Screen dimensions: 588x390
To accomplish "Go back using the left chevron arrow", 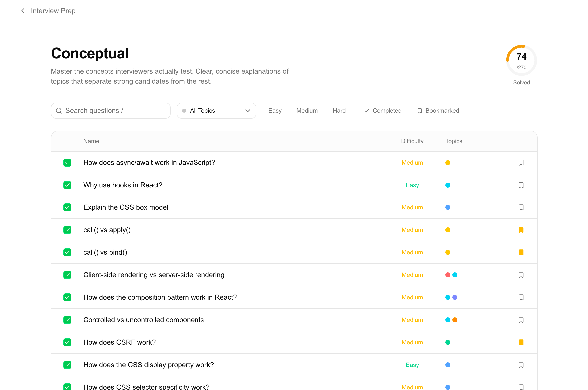I will (23, 11).
